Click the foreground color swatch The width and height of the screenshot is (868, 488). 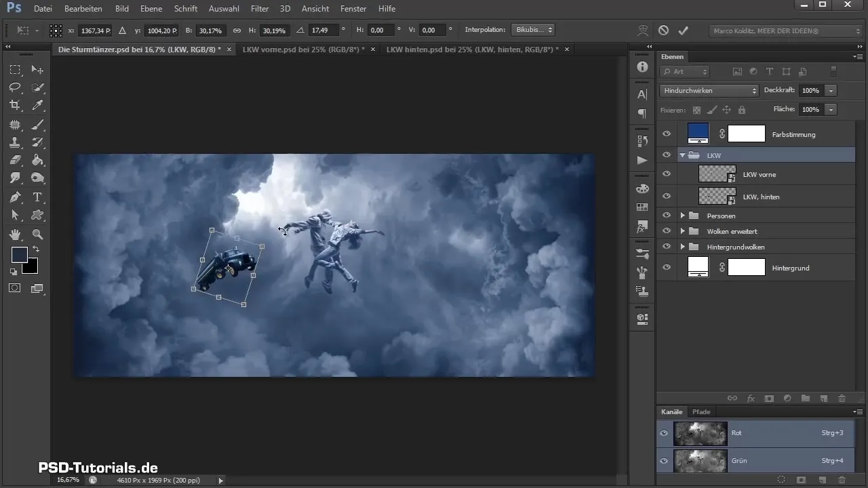[19, 255]
